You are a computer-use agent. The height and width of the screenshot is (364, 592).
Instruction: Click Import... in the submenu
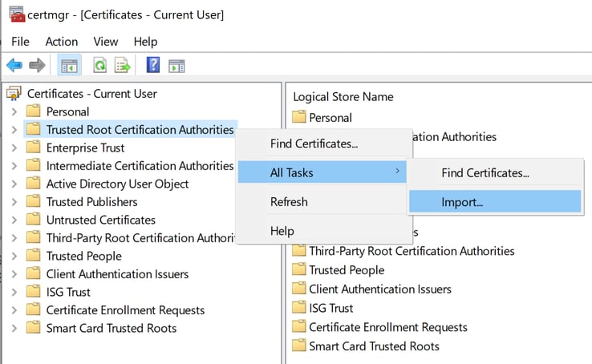495,202
